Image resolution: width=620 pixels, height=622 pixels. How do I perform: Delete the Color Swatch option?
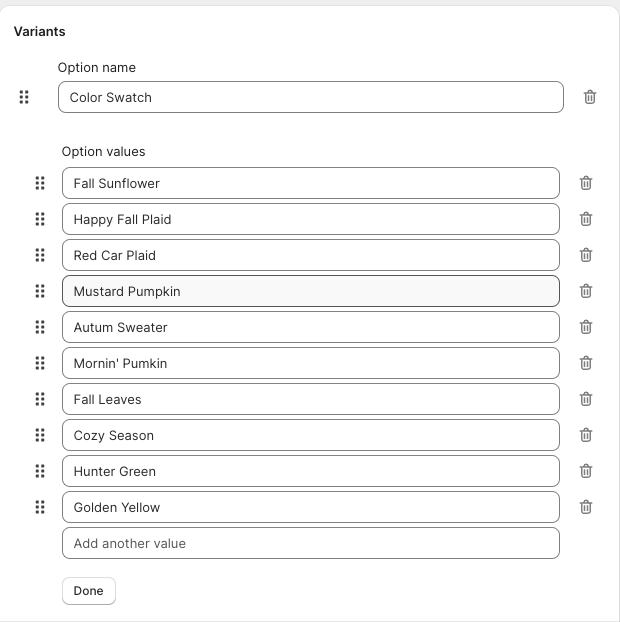coord(590,97)
